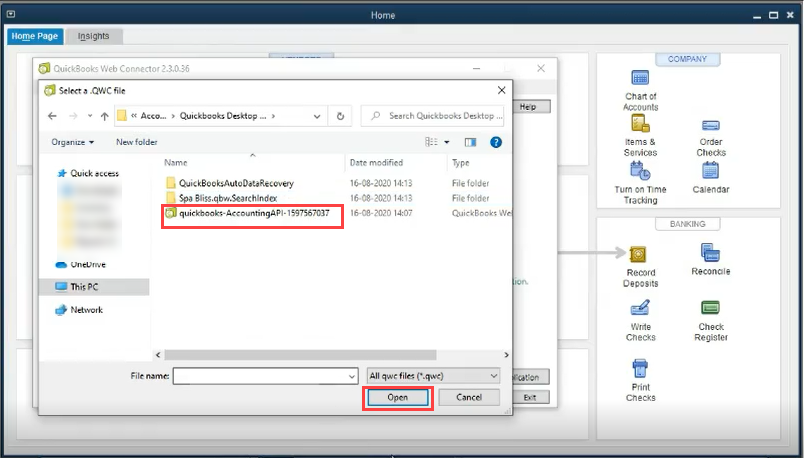804x458 pixels.
Task: Click horizontal scrollbar left arrow
Action: click(158, 355)
